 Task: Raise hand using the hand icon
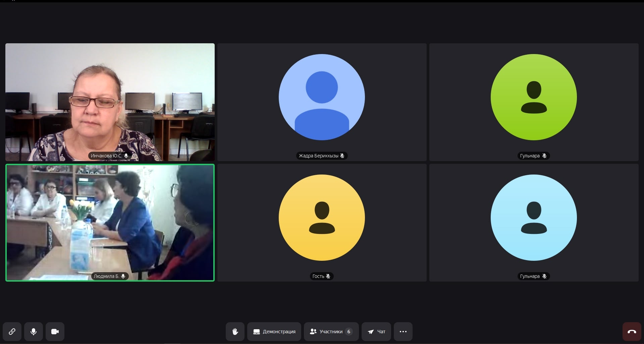click(235, 332)
